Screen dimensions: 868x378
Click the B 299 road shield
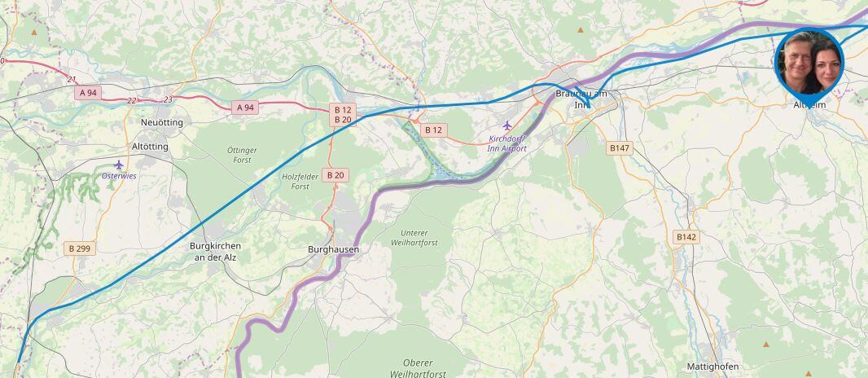(x=80, y=248)
